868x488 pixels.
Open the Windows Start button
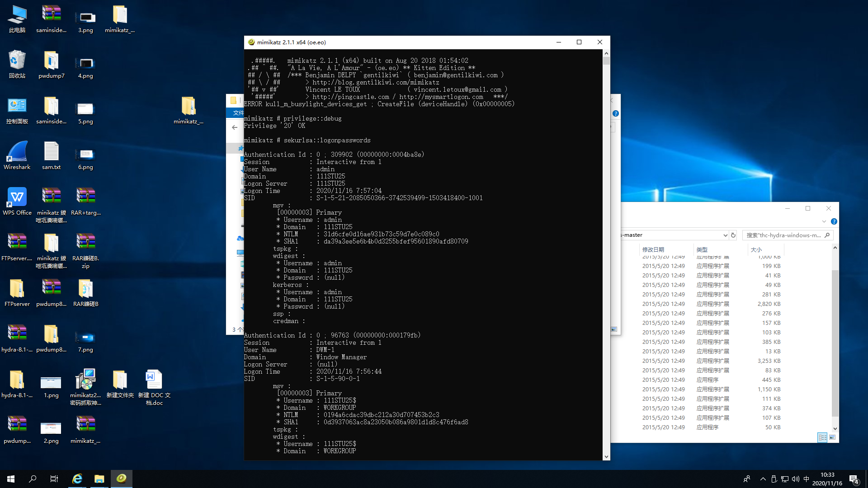point(11,479)
